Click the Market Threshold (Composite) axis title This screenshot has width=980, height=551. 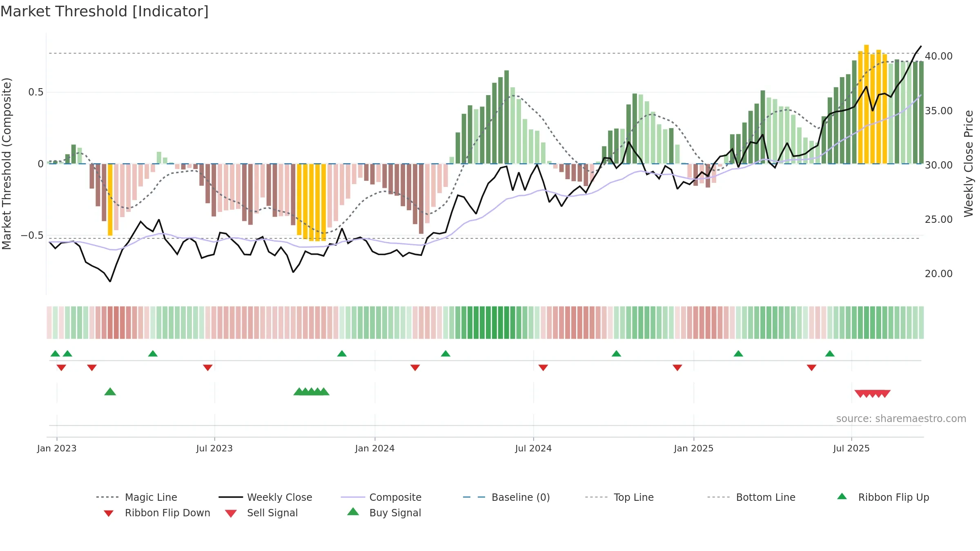click(x=7, y=164)
